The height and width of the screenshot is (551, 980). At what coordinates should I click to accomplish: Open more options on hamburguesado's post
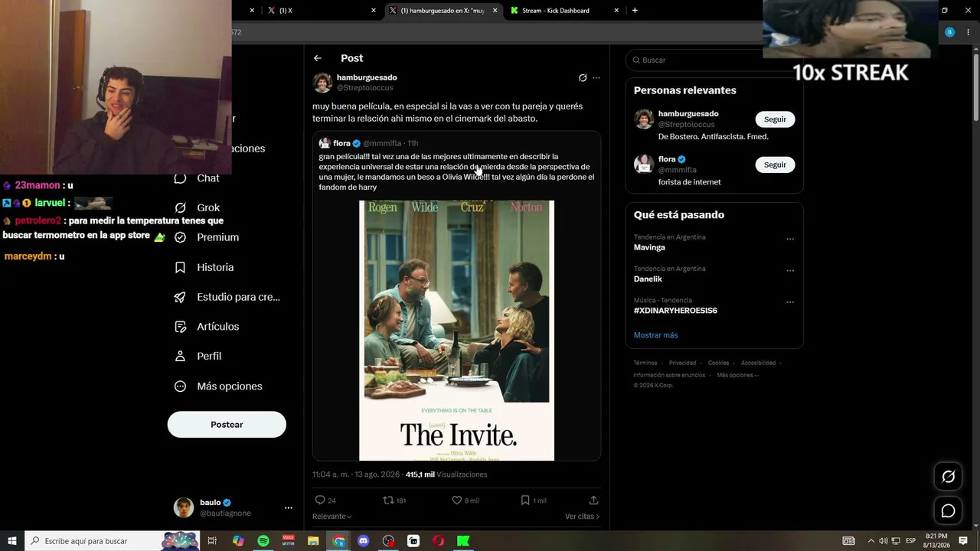pyautogui.click(x=596, y=77)
